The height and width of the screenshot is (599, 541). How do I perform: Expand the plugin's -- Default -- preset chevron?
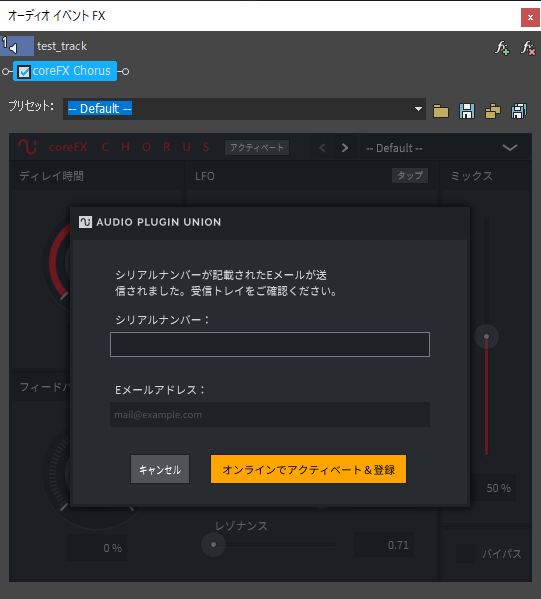click(x=510, y=147)
